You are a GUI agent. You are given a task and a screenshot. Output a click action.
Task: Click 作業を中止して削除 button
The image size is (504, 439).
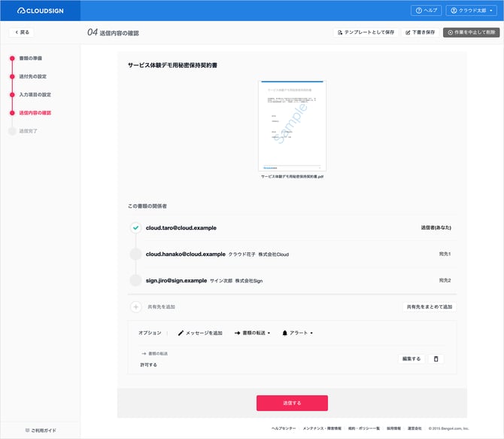[471, 32]
